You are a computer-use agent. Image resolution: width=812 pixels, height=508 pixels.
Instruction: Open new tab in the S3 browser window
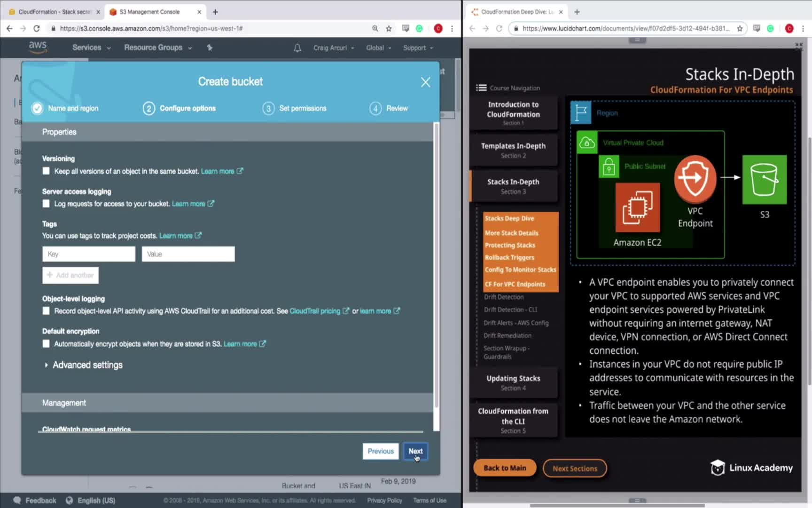pos(215,12)
